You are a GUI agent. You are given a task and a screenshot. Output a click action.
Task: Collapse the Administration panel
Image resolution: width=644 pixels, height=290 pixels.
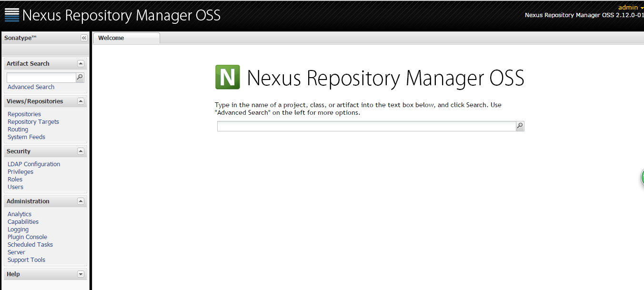point(80,201)
